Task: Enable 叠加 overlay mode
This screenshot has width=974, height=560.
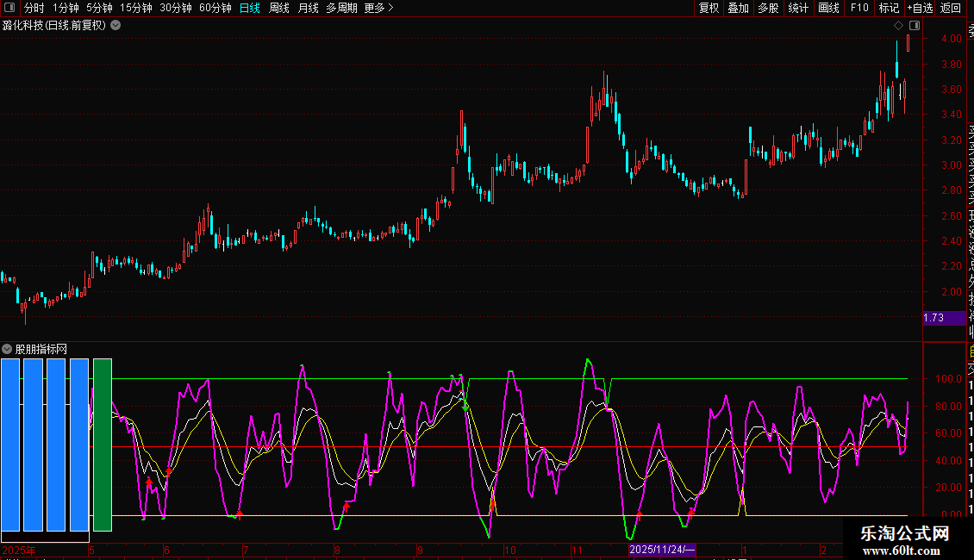Action: [x=738, y=8]
